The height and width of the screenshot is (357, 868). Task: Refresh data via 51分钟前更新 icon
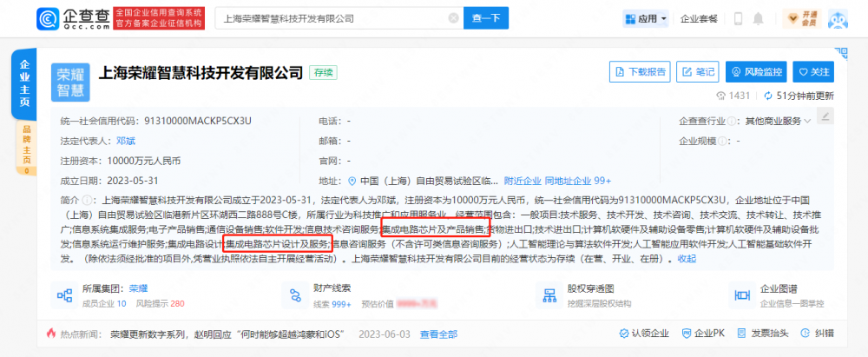[x=767, y=96]
